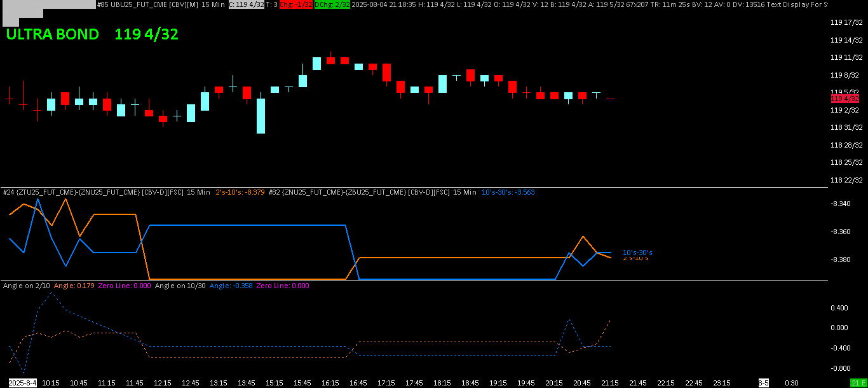The width and height of the screenshot is (868, 388).
Task: Click the -0.800 angle scale label
Action: [x=839, y=368]
